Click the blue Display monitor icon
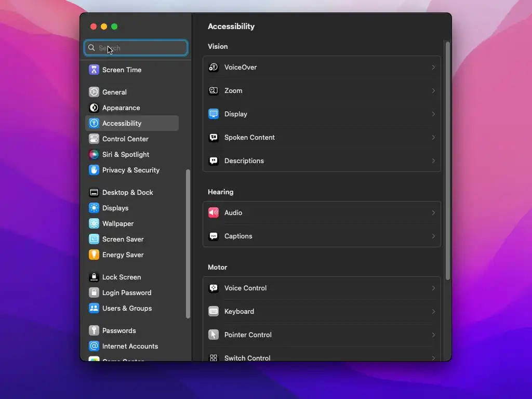Screen dimensions: 532x399 point(214,114)
